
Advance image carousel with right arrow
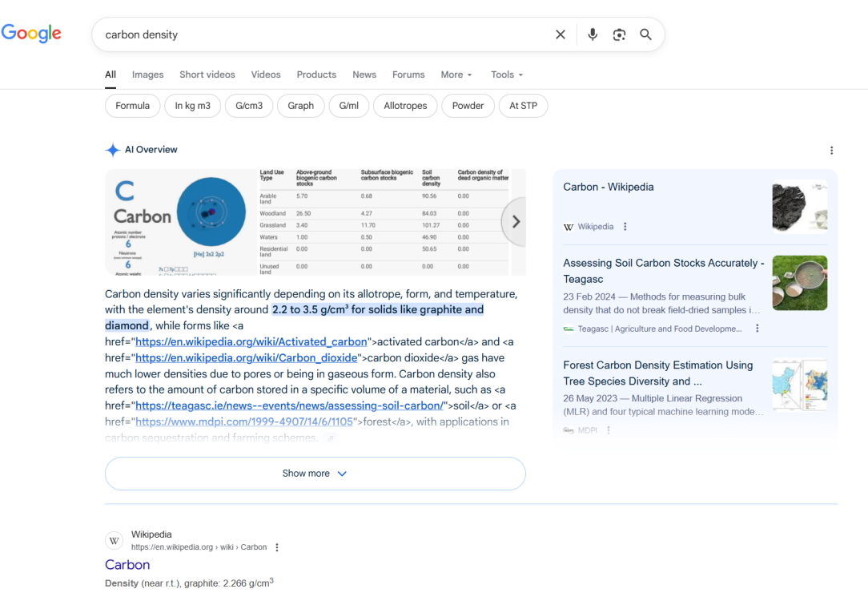click(x=516, y=221)
